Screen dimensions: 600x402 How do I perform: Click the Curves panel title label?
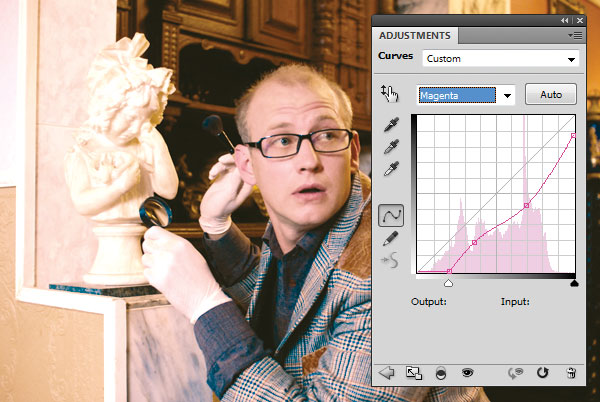(395, 56)
